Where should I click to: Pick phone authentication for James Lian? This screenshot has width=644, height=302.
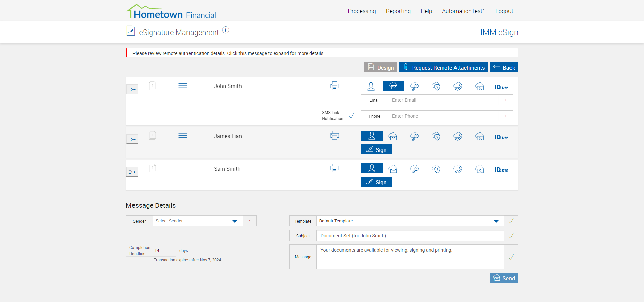pyautogui.click(x=458, y=137)
